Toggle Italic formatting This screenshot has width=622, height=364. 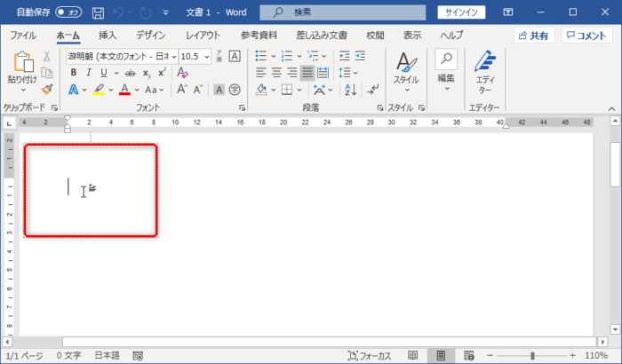pyautogui.click(x=92, y=73)
